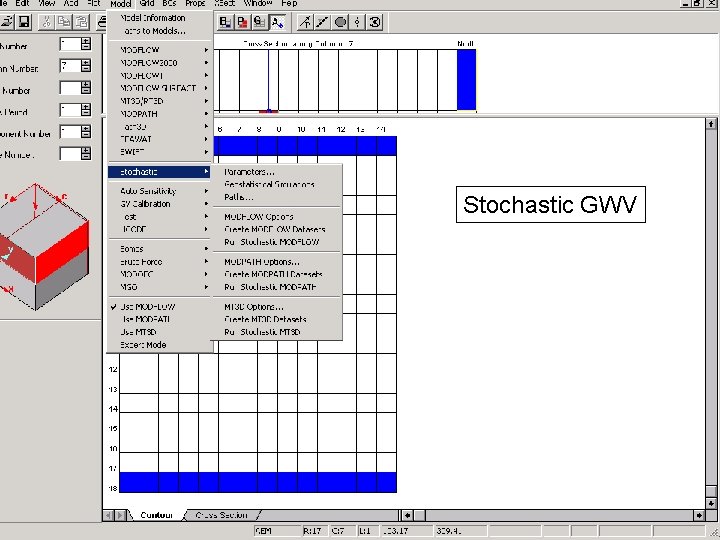
Task: Expand the MGO submenu
Action: (x=160, y=287)
